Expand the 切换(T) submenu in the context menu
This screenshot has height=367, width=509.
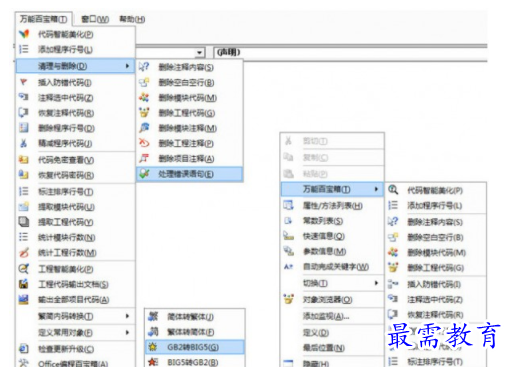pyautogui.click(x=332, y=283)
